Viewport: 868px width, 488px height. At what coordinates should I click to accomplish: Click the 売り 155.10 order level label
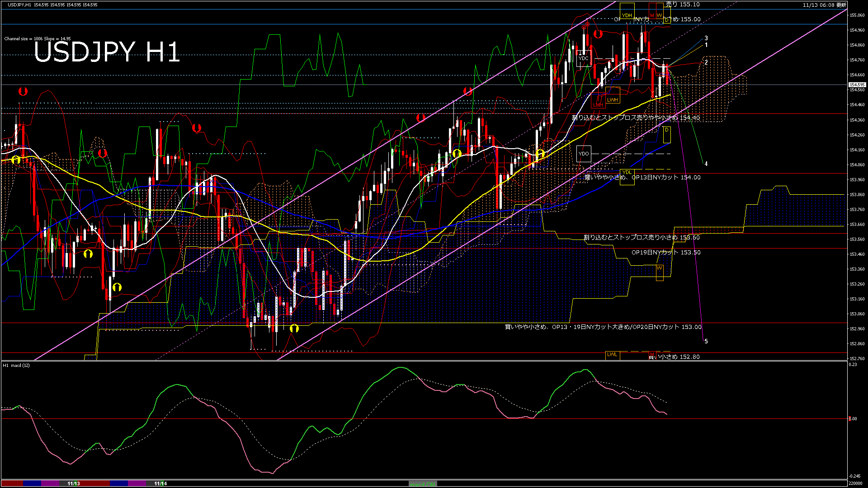(683, 5)
